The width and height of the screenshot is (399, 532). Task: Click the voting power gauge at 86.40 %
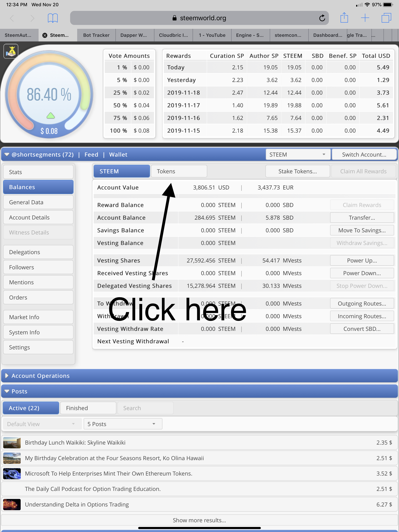pyautogui.click(x=49, y=94)
